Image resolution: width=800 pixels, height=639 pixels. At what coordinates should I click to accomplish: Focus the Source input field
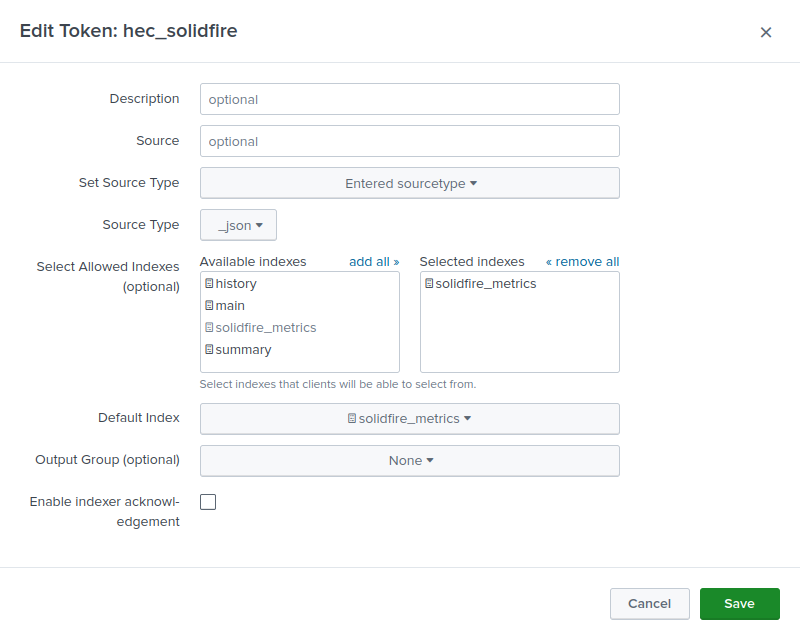point(410,141)
